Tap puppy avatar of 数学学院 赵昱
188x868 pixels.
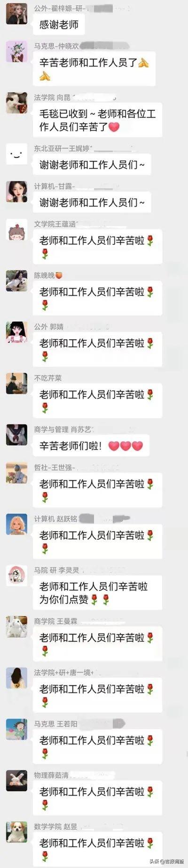click(x=16, y=832)
